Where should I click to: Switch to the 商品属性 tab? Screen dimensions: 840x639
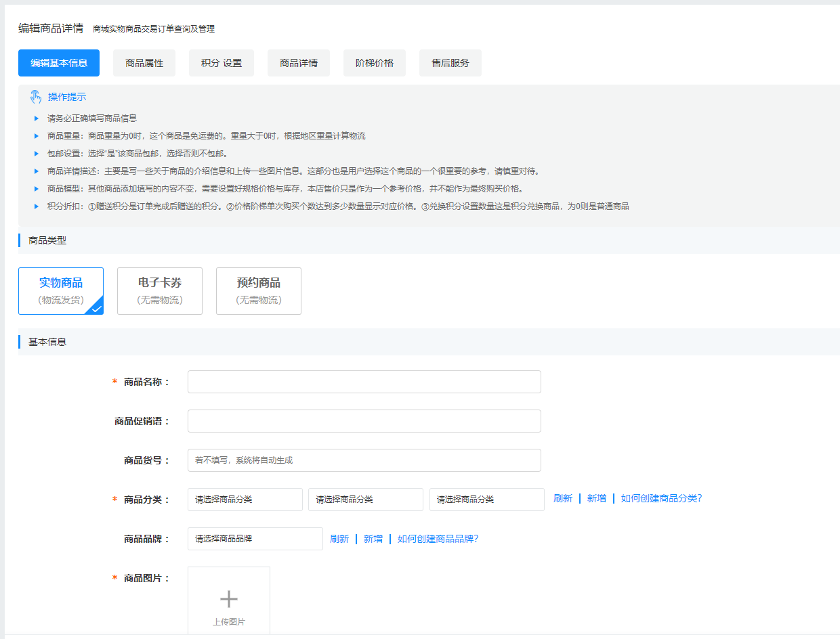pyautogui.click(x=144, y=63)
